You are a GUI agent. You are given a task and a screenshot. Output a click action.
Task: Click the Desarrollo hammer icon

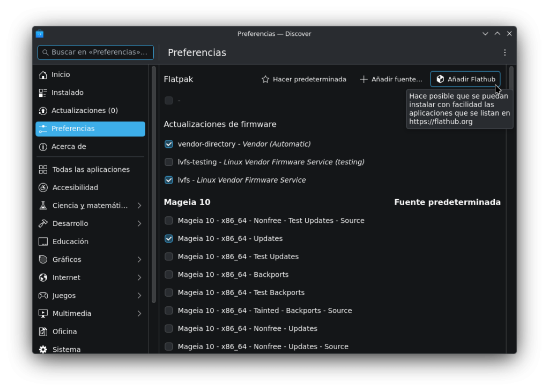point(43,224)
